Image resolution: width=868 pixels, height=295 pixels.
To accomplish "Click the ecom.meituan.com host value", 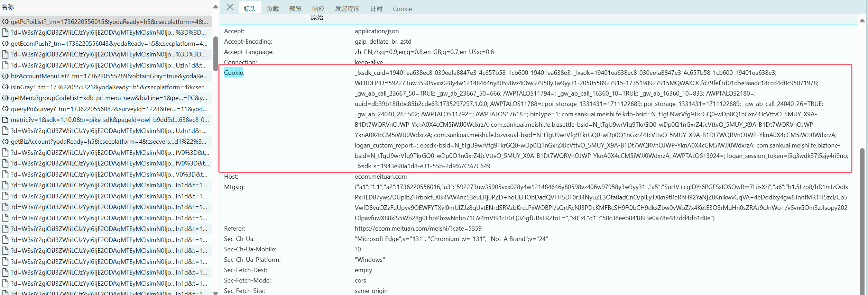I will pos(381,177).
